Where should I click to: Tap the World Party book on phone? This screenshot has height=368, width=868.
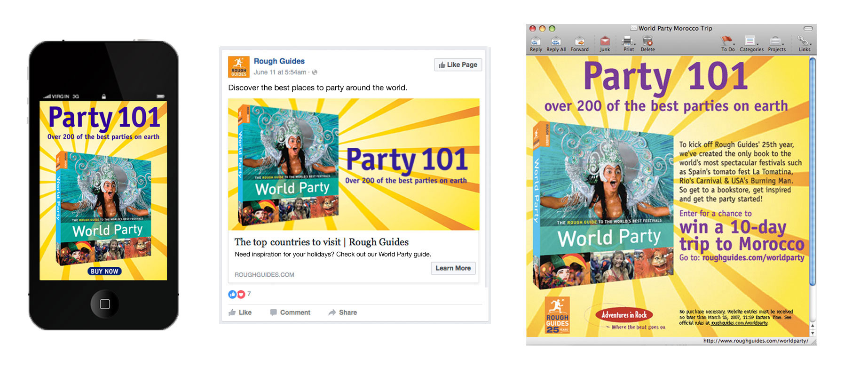(x=104, y=208)
